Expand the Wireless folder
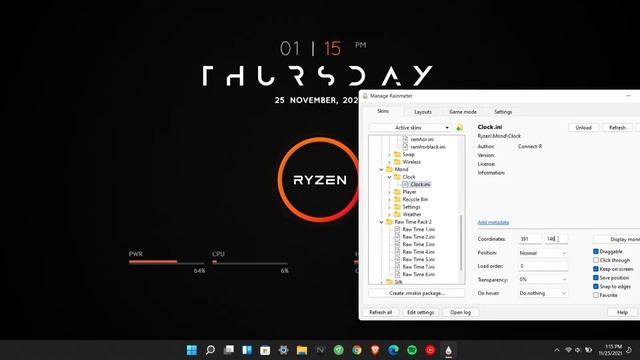Viewport: 640px width, 360px height. (389, 162)
